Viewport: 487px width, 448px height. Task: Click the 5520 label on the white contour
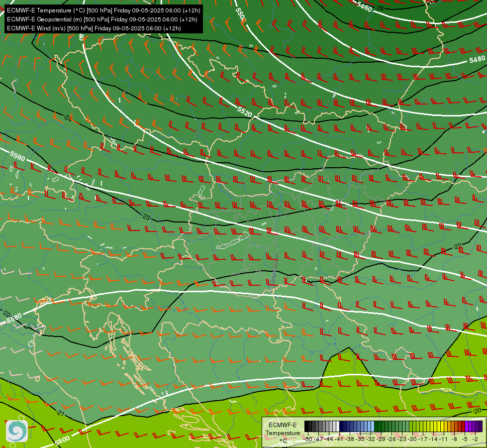point(244,112)
